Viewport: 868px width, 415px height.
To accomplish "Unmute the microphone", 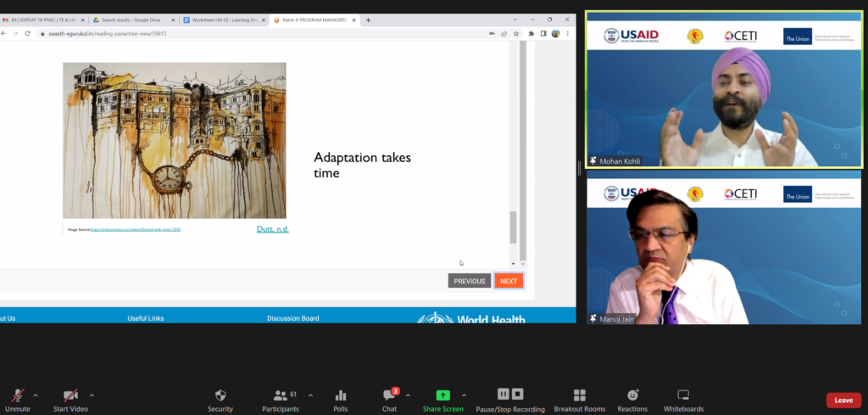I will [x=17, y=399].
